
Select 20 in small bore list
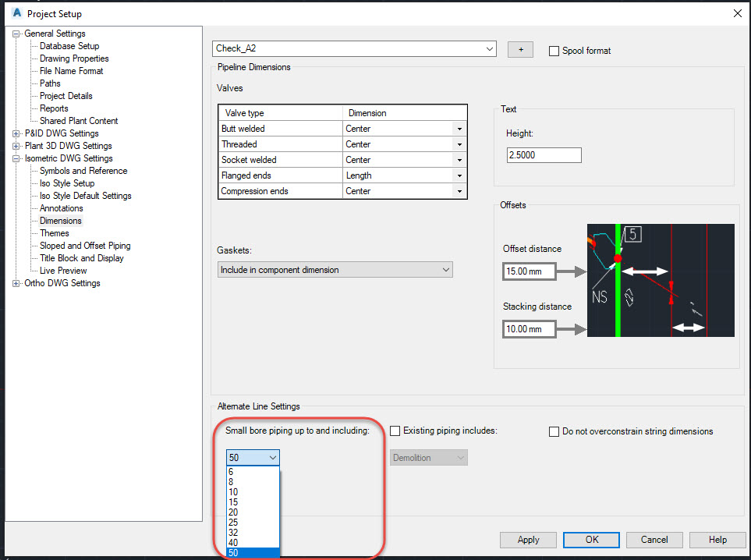253,512
